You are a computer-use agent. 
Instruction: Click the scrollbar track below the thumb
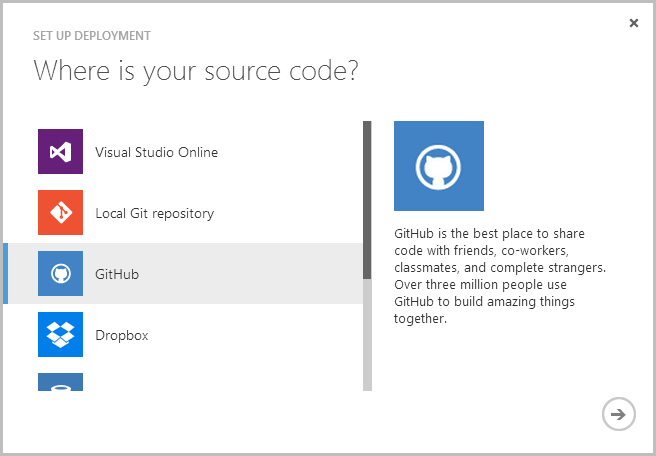(367, 335)
